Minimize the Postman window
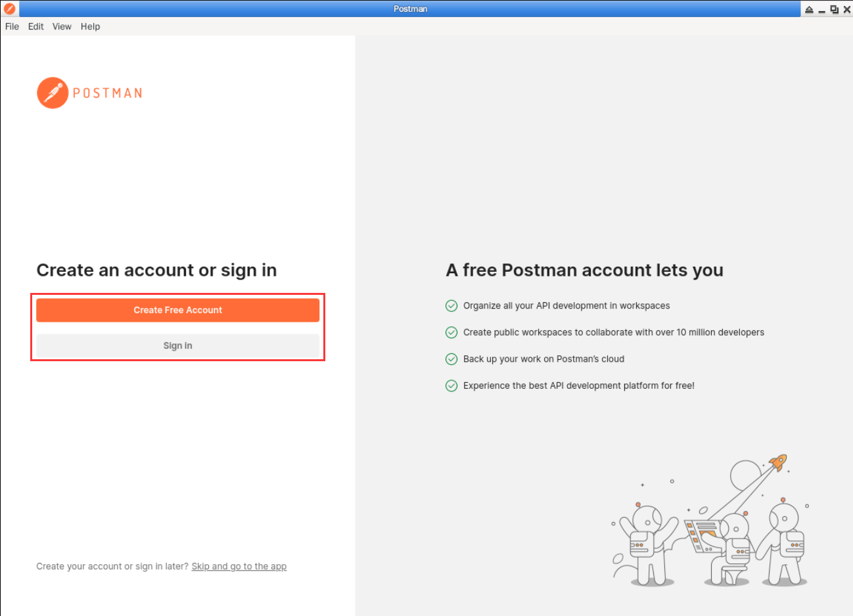853x616 pixels. (x=821, y=9)
